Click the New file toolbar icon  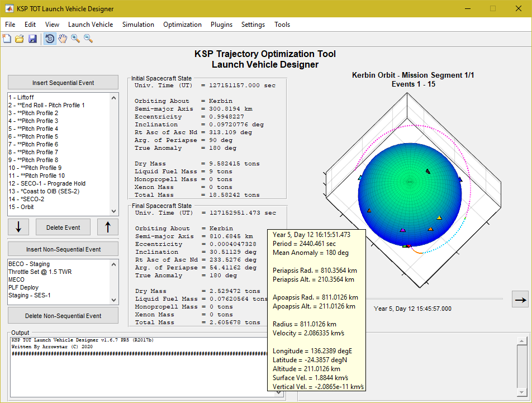[x=7, y=39]
